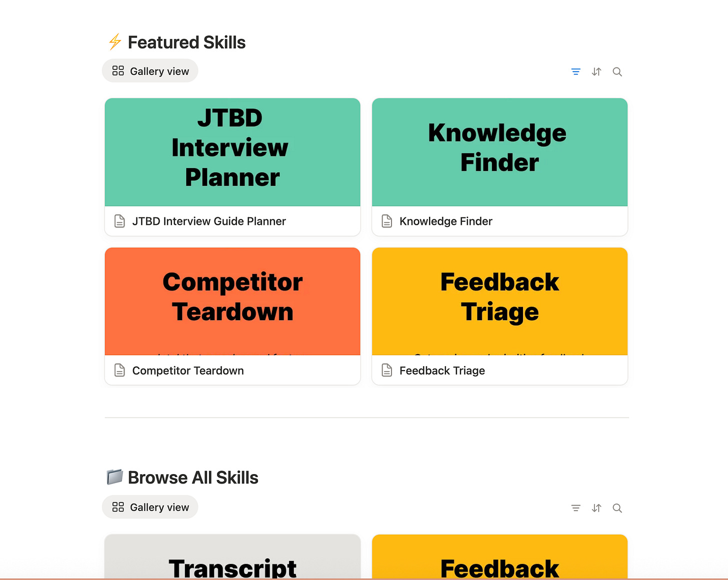The width and height of the screenshot is (728, 580).
Task: Open Feedback Triage yellow cover in Featured
Action: 499,301
